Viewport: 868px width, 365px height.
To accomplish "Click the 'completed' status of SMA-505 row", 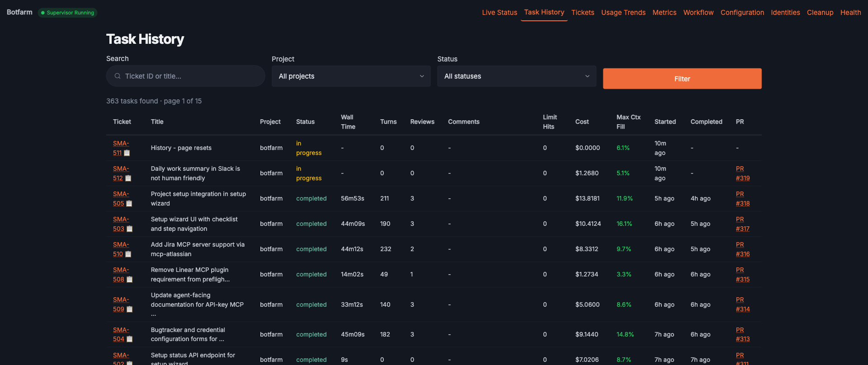I will click(x=311, y=199).
